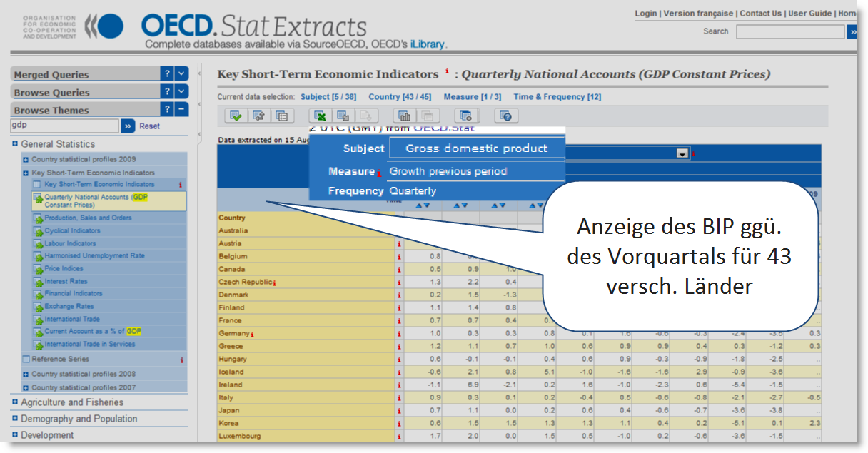Click the chart drawing icon in toolbar

405,116
